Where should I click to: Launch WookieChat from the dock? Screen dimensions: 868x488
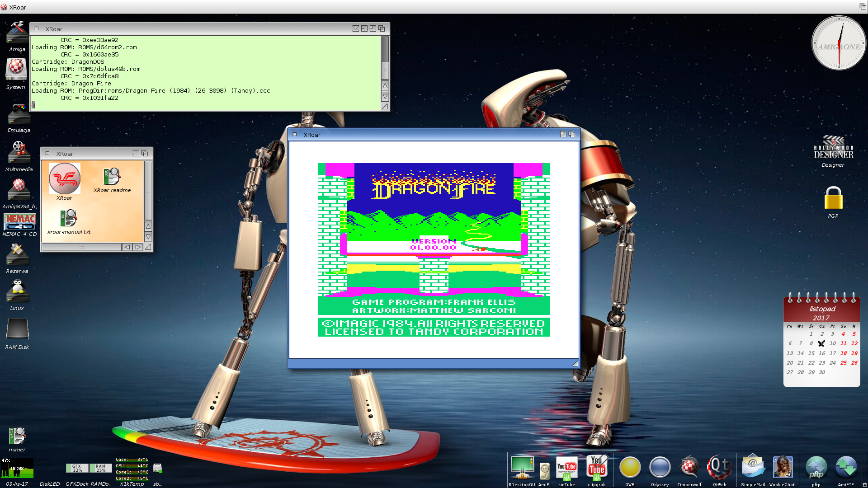tap(783, 467)
